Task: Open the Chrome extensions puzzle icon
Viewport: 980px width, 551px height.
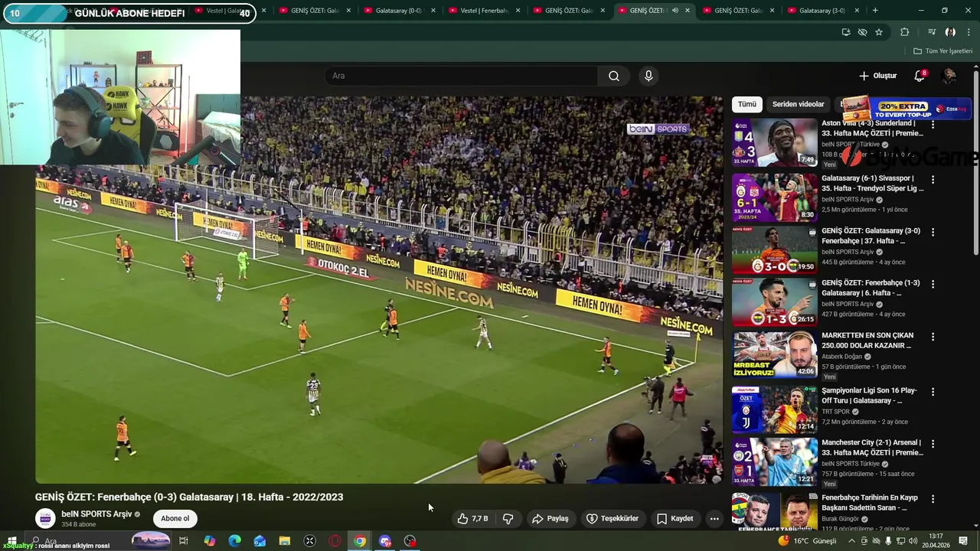Action: point(904,32)
